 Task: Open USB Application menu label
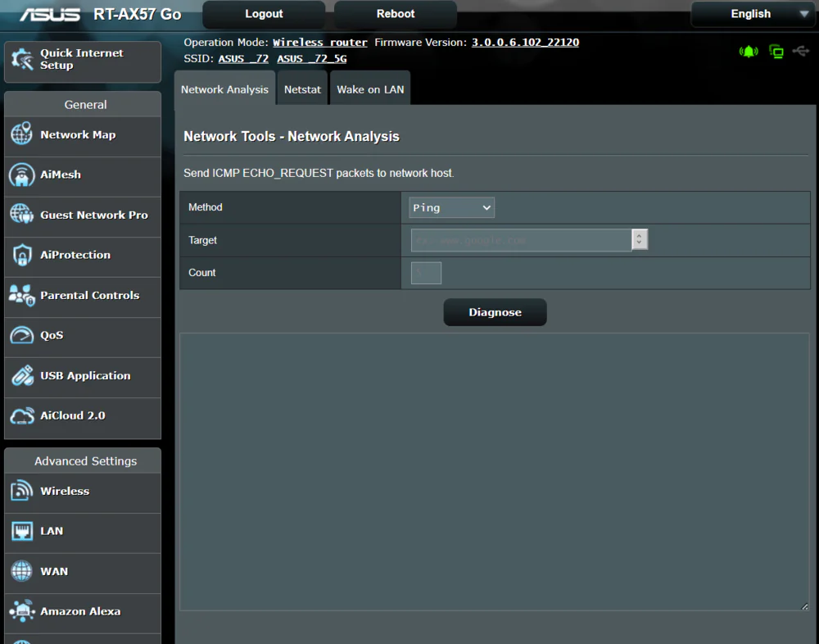[85, 376]
